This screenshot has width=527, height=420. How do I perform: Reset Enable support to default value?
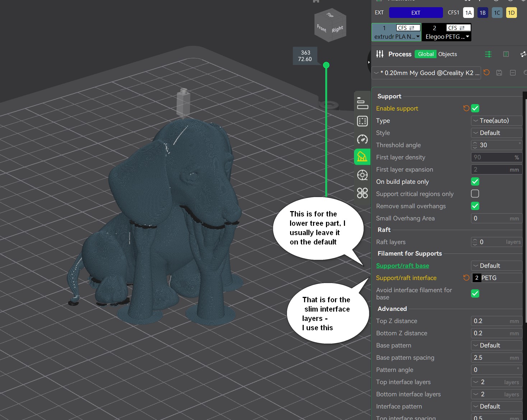coord(466,108)
